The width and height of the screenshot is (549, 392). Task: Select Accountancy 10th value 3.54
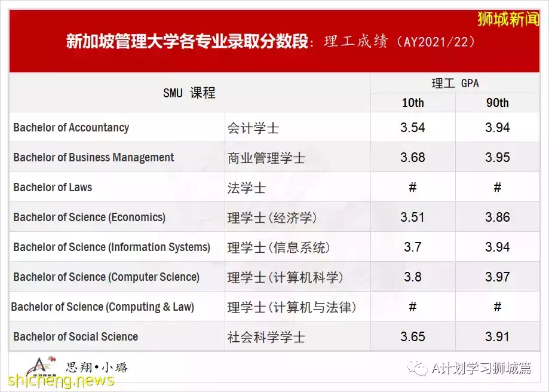coord(413,127)
